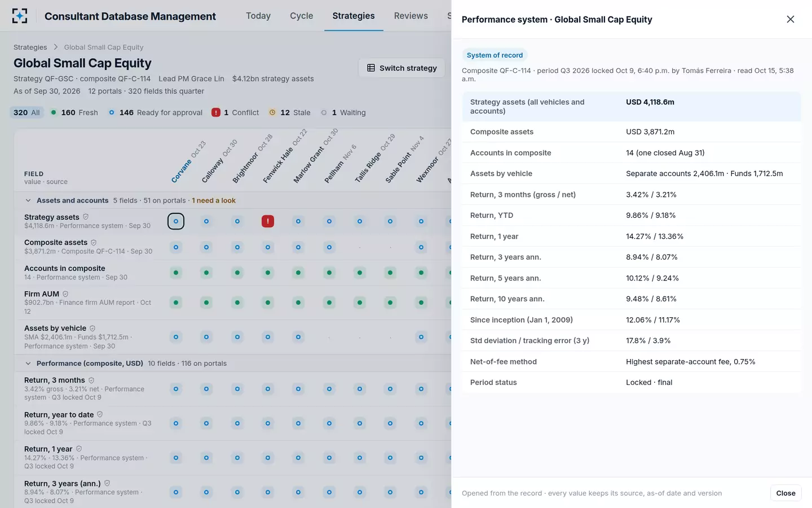Click the shield icon beside Return, year to date

[100, 414]
